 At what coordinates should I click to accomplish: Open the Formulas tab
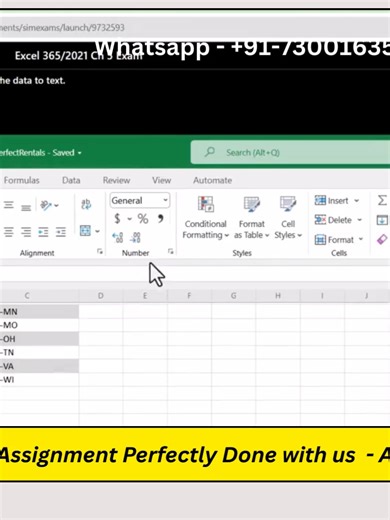[21, 180]
